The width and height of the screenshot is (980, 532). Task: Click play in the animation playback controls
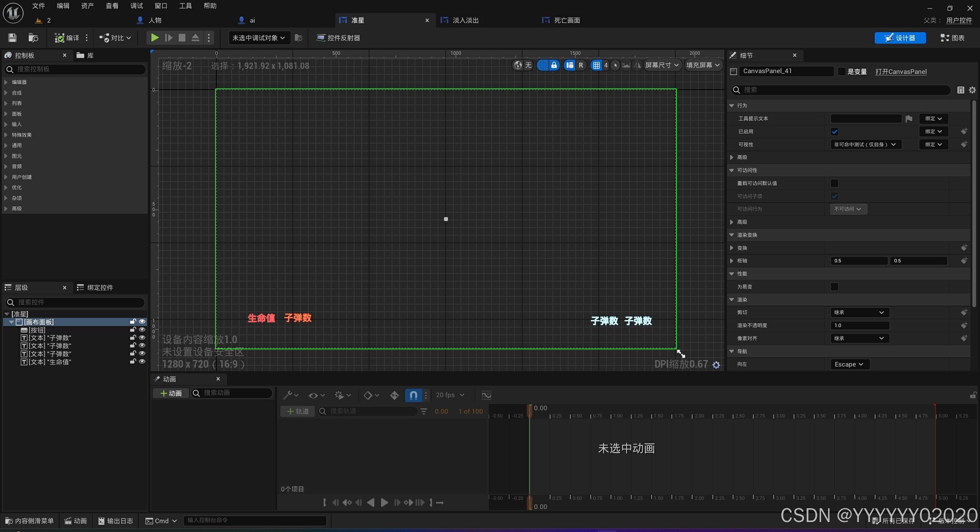tap(384, 503)
